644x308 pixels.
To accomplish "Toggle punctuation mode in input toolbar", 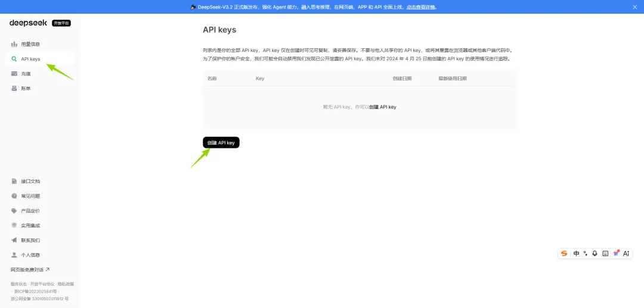I will (586, 253).
